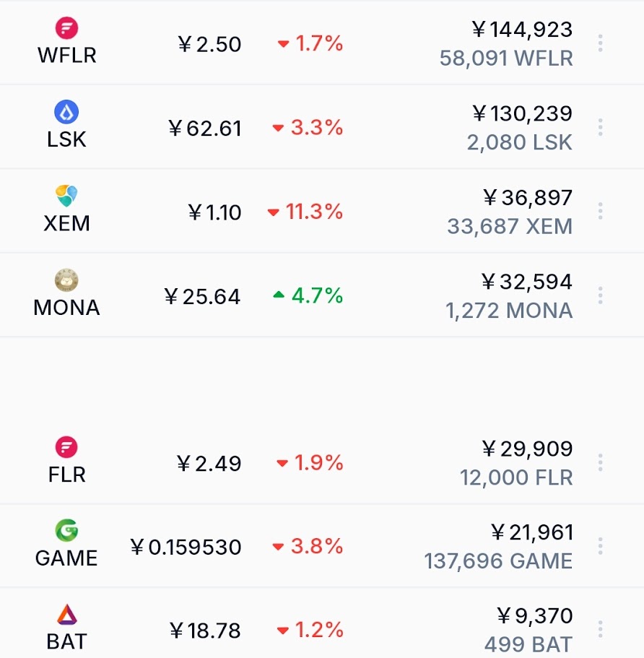644x658 pixels.
Task: Tap the XEM coin icon
Action: click(66, 196)
